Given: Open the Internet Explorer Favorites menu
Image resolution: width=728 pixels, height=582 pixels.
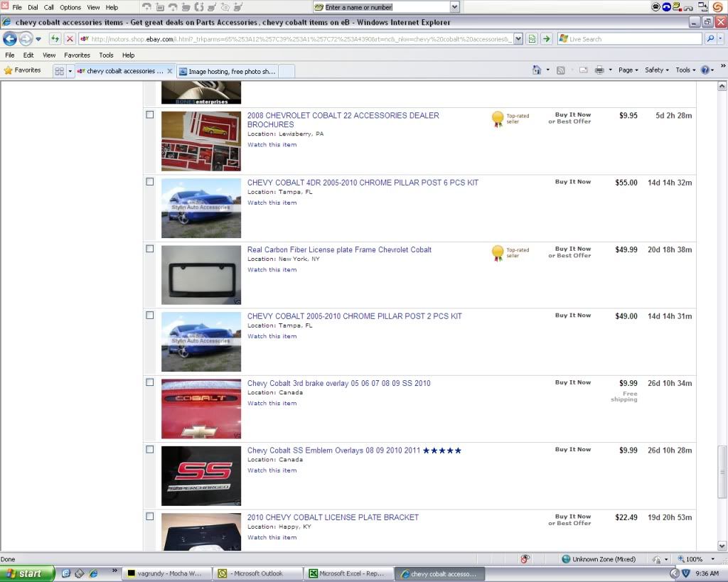Looking at the screenshot, I should 77,55.
